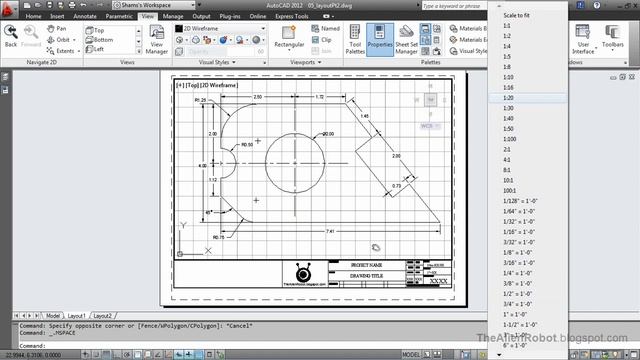Open the AutoCAD application menu button

8,9
